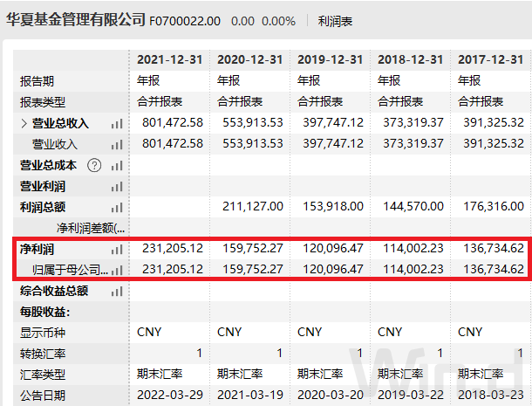Click the chart icon beside 营业收入
This screenshot has height=406, width=532.
coord(116,144)
